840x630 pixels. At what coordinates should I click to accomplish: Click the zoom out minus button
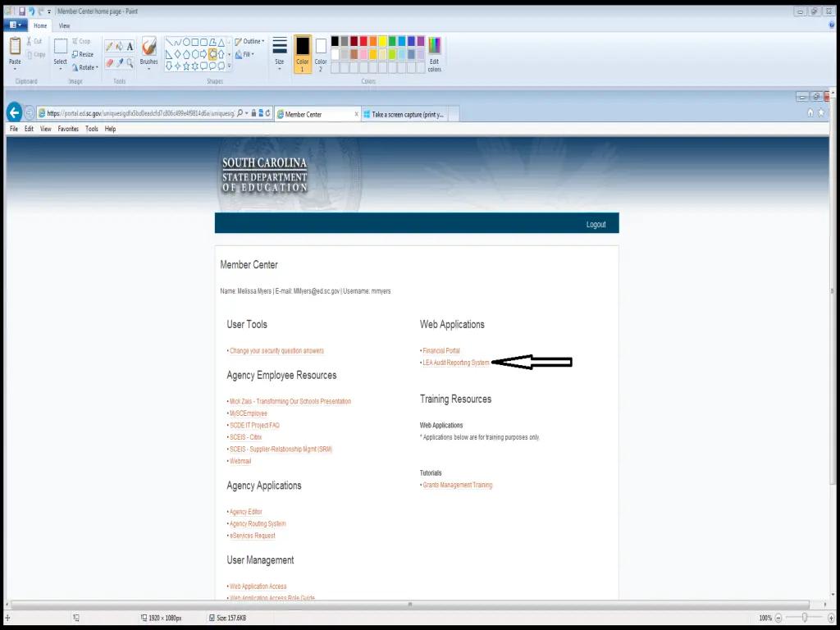coord(779,618)
